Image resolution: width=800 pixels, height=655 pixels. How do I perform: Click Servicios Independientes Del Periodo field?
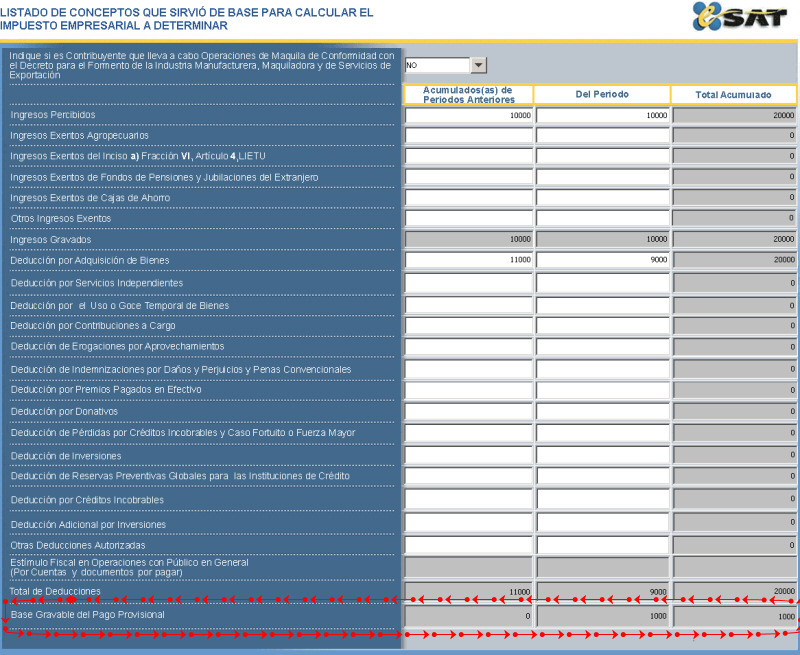click(x=603, y=283)
